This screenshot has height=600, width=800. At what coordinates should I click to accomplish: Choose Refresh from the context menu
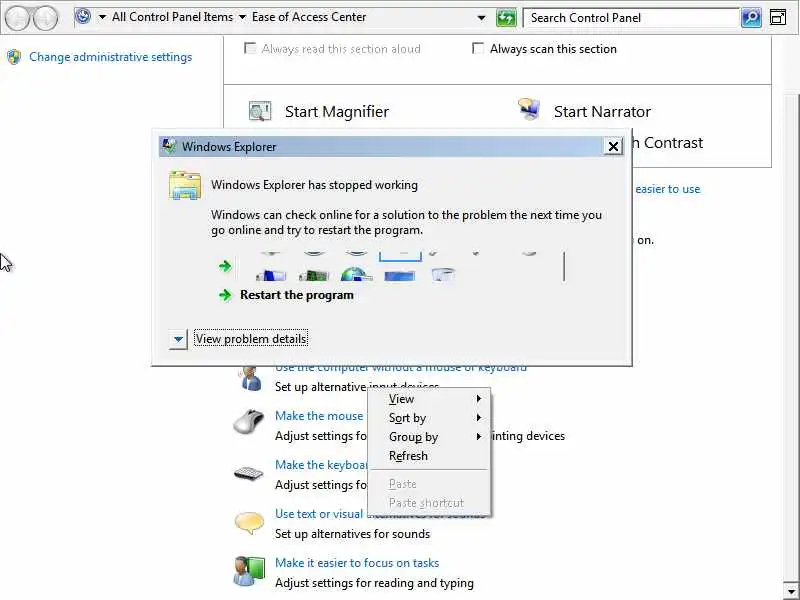click(429, 456)
